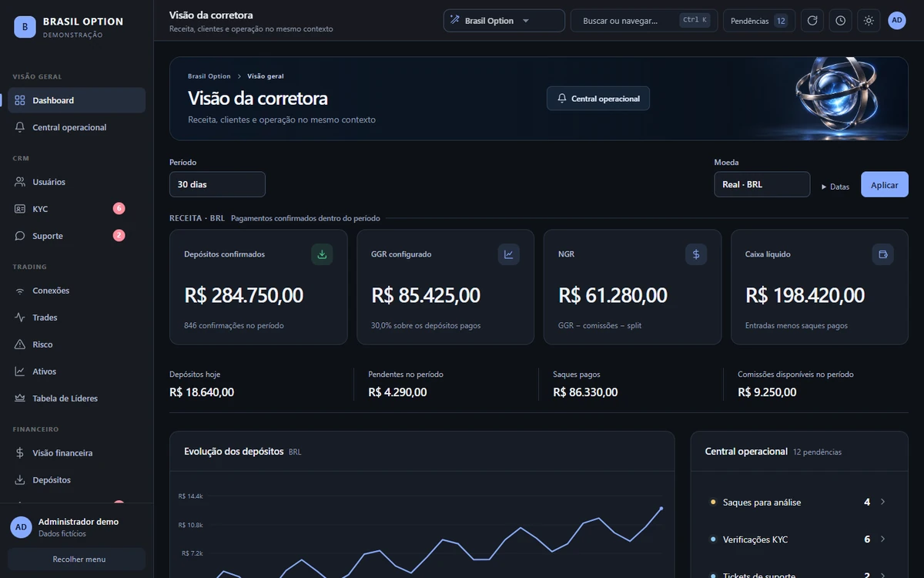Click the Suporte chat bubble icon
Screen dimensions: 924x578
coord(20,236)
